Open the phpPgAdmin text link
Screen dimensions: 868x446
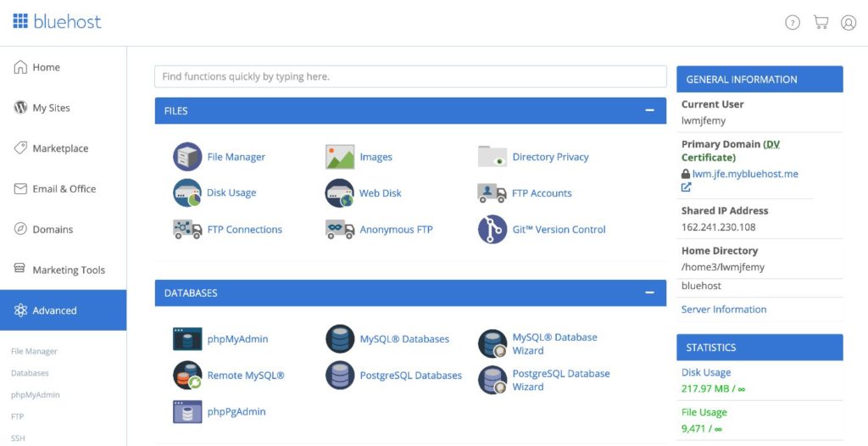coord(236,411)
